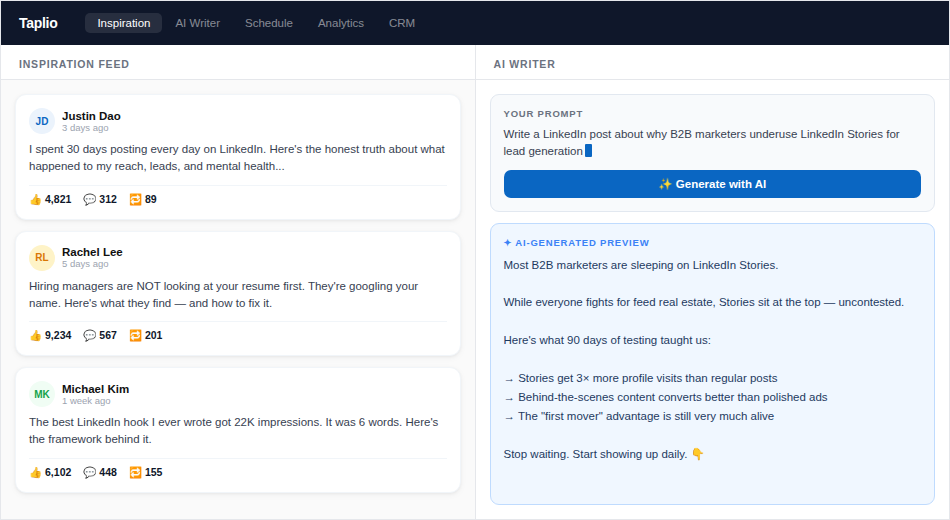Go to the Analytics tab
This screenshot has width=950, height=520.
(341, 23)
